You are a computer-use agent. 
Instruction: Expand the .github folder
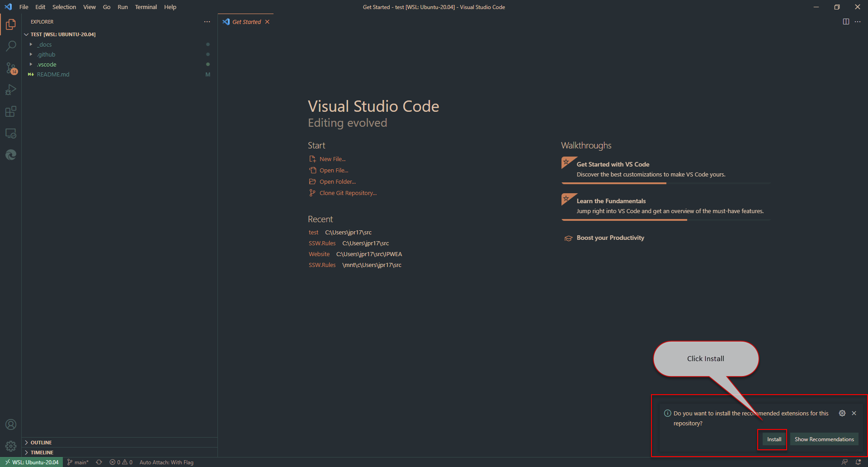point(119,54)
